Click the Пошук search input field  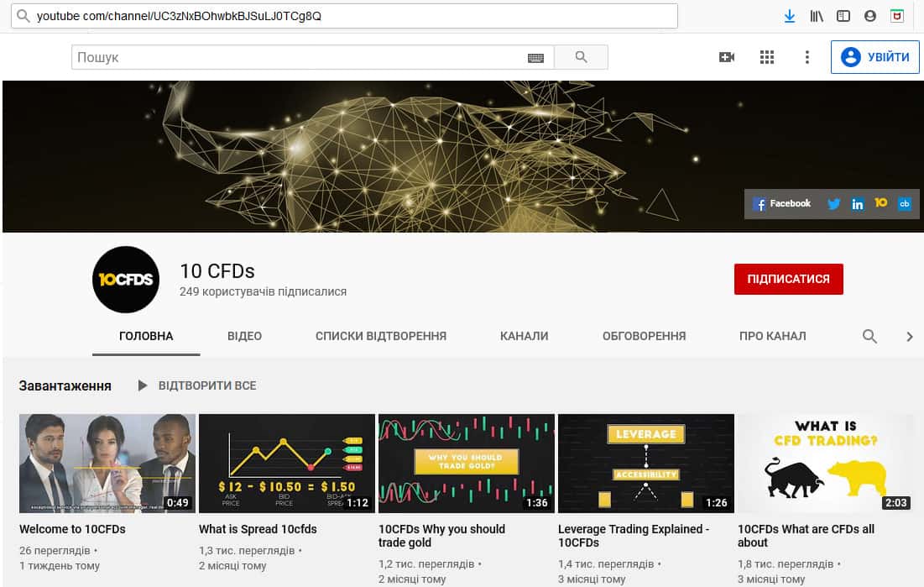point(298,58)
